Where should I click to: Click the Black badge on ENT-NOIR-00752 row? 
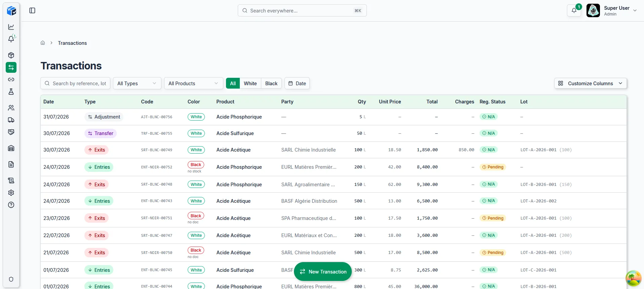(x=196, y=165)
